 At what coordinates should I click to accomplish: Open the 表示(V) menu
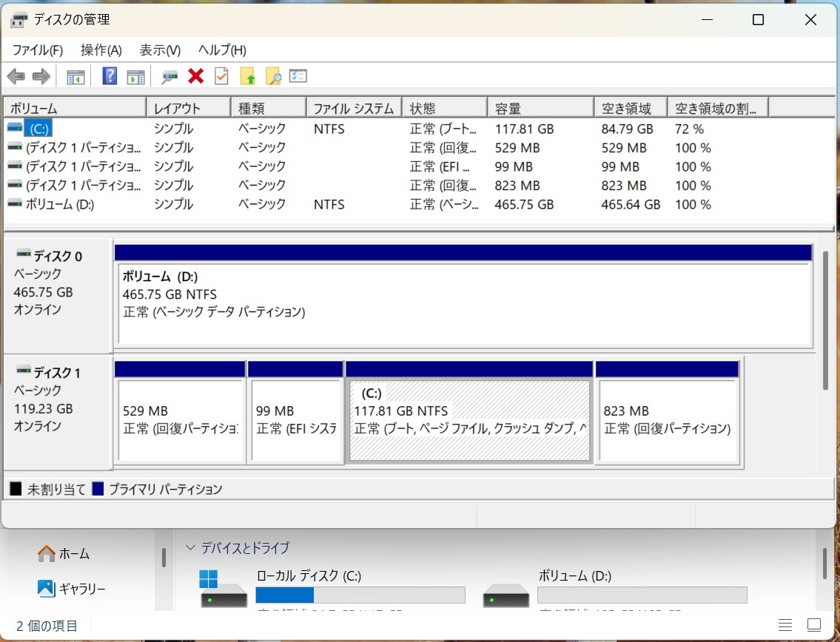(160, 50)
